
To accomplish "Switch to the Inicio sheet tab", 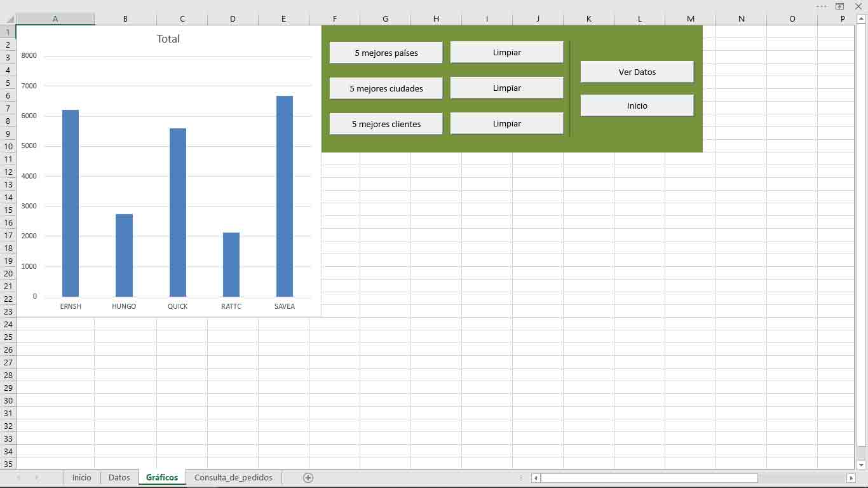I will (81, 477).
